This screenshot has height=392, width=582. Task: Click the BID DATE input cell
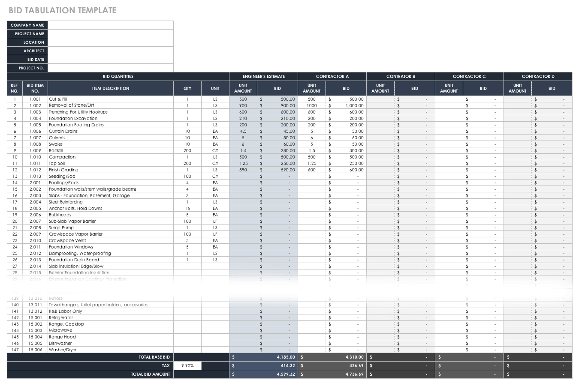coord(111,59)
